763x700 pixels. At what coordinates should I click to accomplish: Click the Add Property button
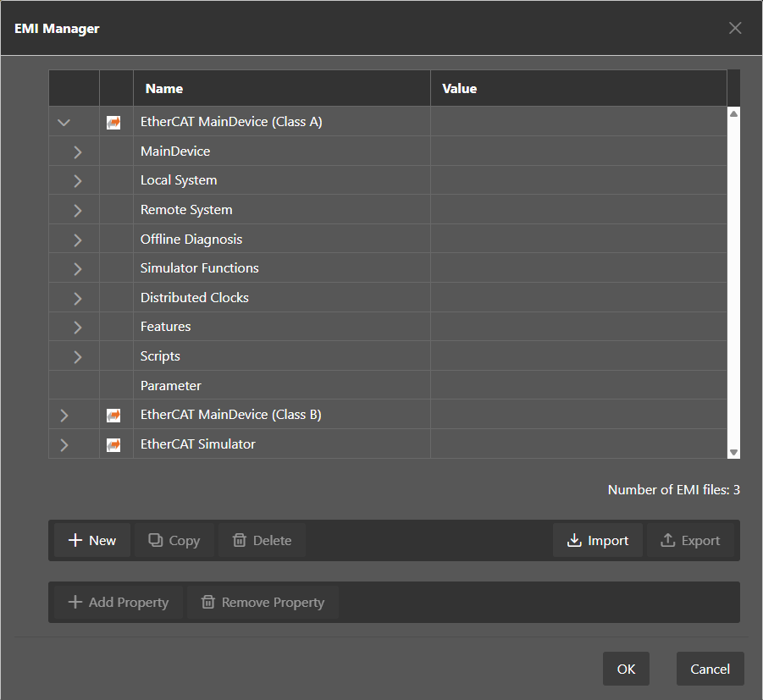[119, 602]
